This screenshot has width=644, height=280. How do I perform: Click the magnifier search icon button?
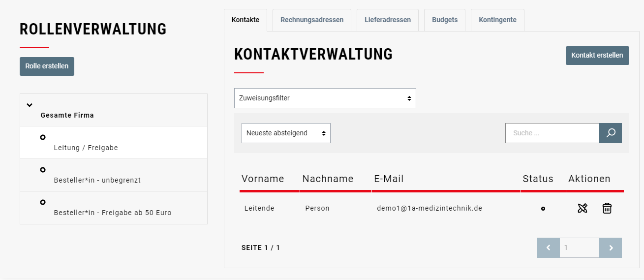(611, 133)
